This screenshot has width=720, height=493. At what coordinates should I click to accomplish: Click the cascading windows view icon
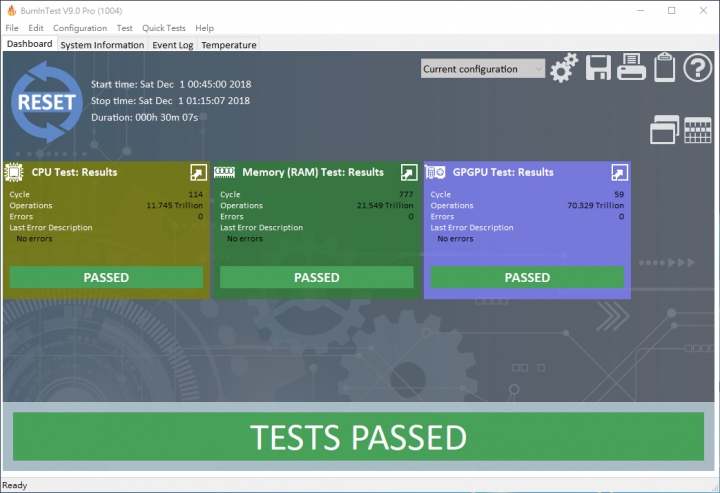click(x=664, y=129)
